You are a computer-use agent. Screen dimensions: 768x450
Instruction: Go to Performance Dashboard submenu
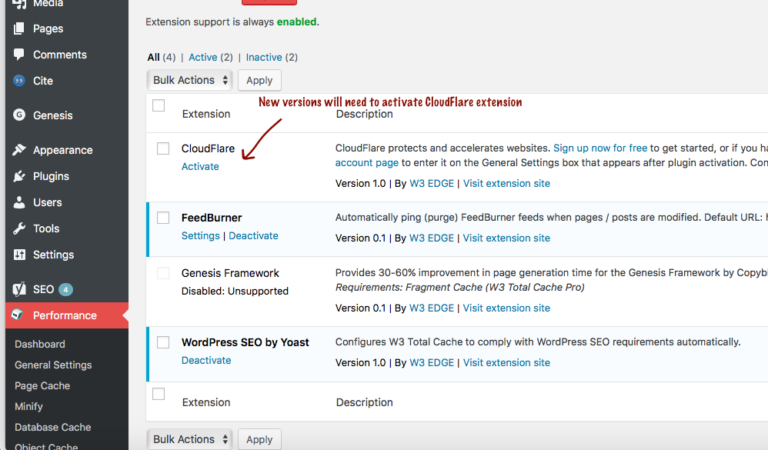pyautogui.click(x=40, y=344)
